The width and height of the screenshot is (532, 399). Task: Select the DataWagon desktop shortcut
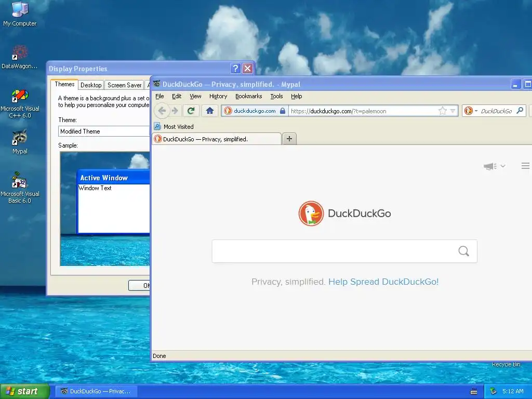click(x=20, y=57)
